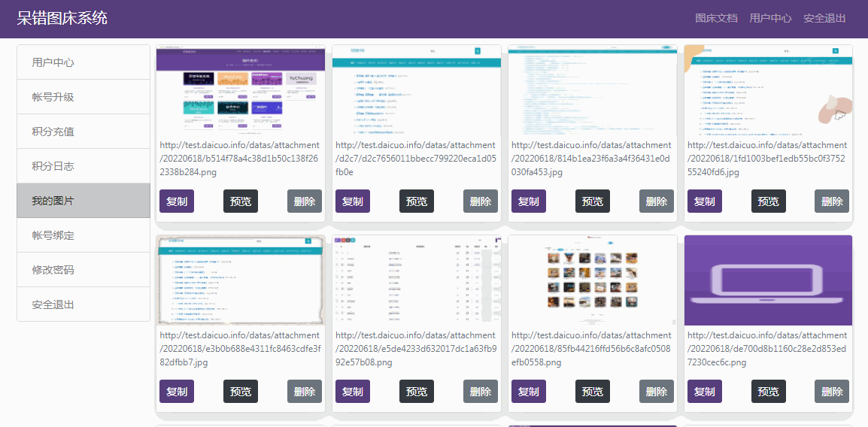Open the purple laptop image thumbnail
Viewport: 868px width, 427px height.
768,280
